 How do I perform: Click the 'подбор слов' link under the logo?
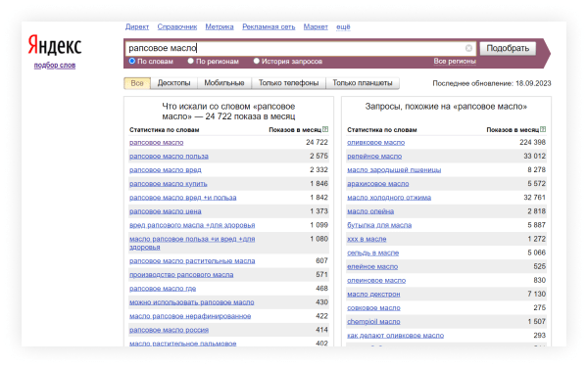[55, 66]
